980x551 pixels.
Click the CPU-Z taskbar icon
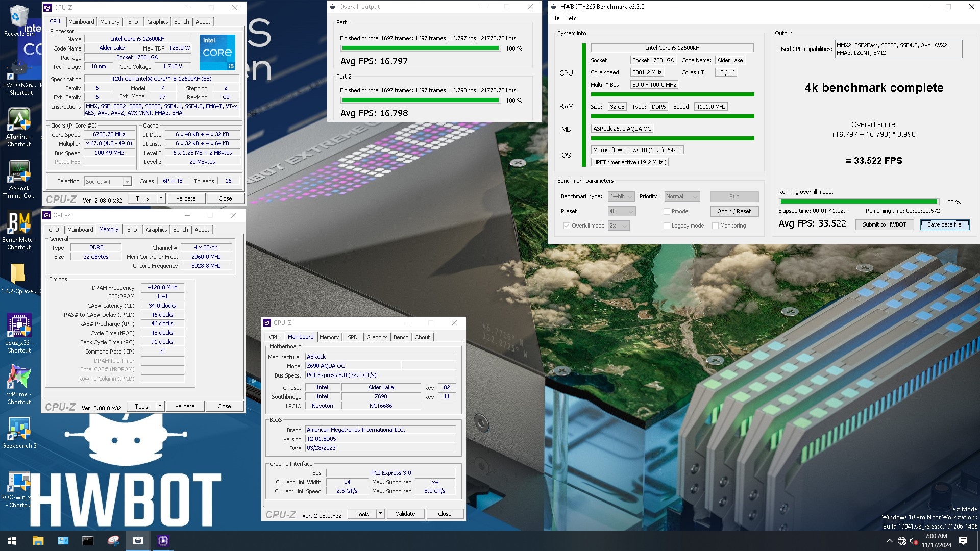163,541
